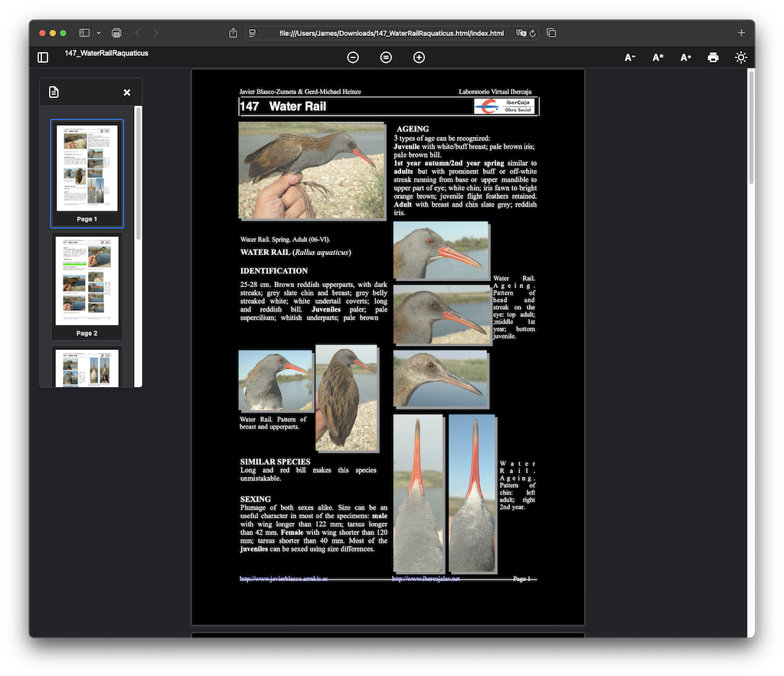Reset font size with the A= button

[658, 57]
